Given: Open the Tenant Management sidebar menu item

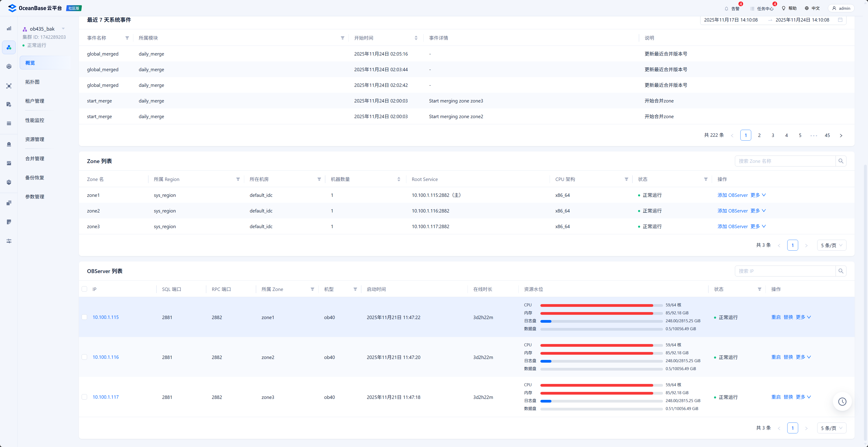Looking at the screenshot, I should [x=35, y=101].
